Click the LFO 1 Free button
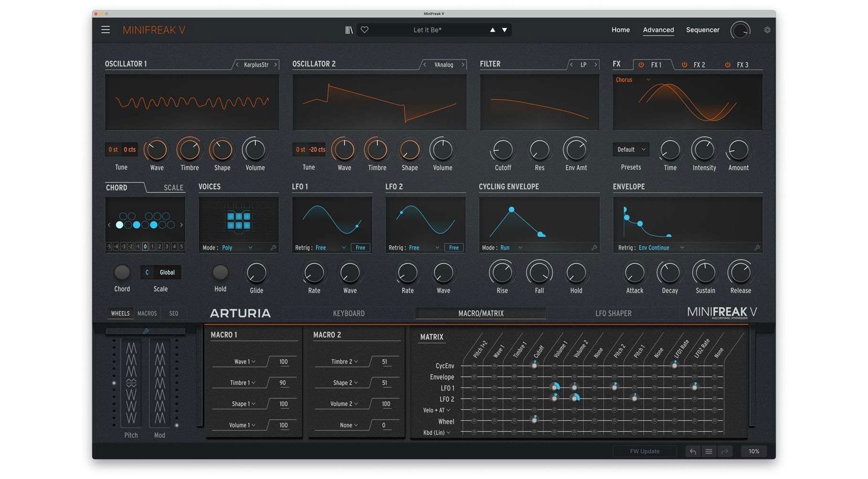Viewport: 868px width, 479px height. pos(360,248)
